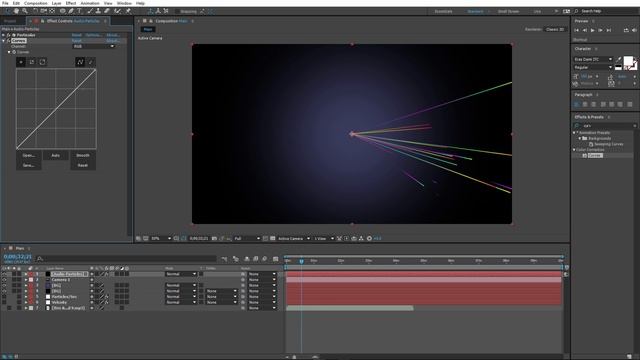The image size is (640, 360).
Task: Open the Full resolution dropdown
Action: (247, 238)
